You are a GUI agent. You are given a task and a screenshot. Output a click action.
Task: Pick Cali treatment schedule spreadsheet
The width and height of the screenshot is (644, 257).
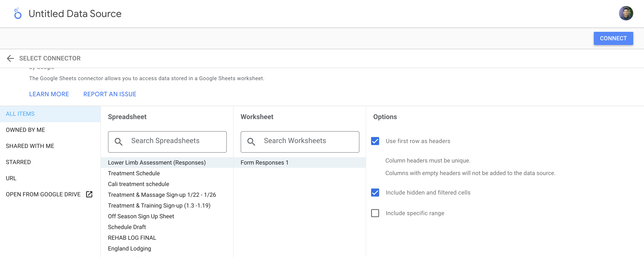click(x=167, y=184)
